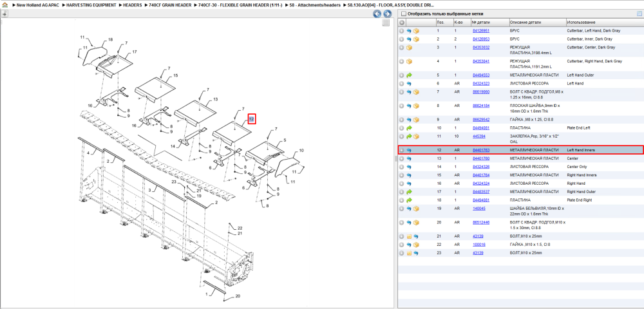This screenshot has width=644, height=309.
Task: Click blue arrow icon for washer 86624184
Action: coord(409,106)
